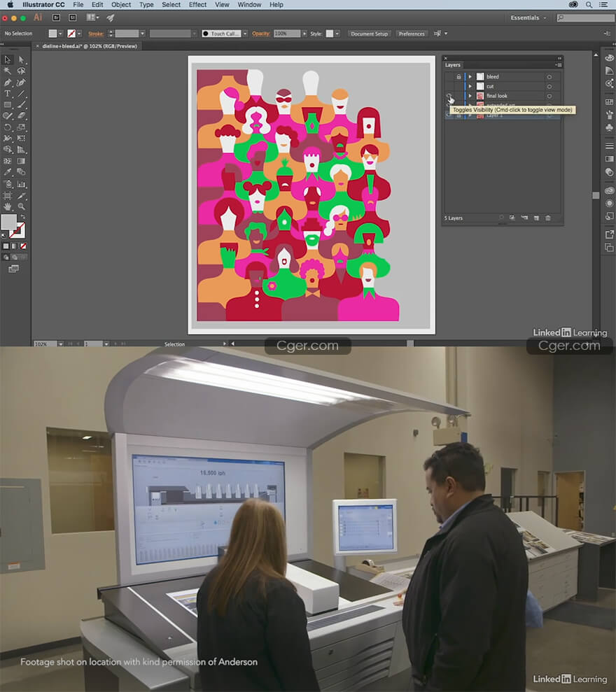Select the Magic Wand tool
Viewport: 616px width, 692px height.
point(8,71)
